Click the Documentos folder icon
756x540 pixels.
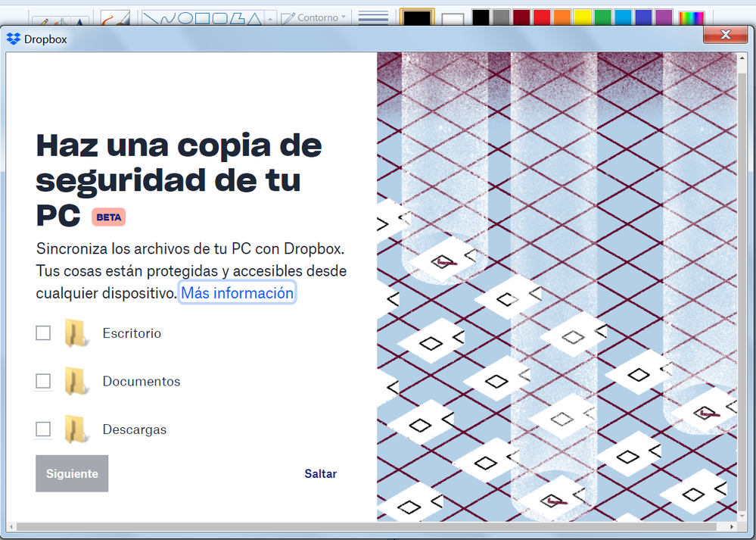click(x=76, y=381)
